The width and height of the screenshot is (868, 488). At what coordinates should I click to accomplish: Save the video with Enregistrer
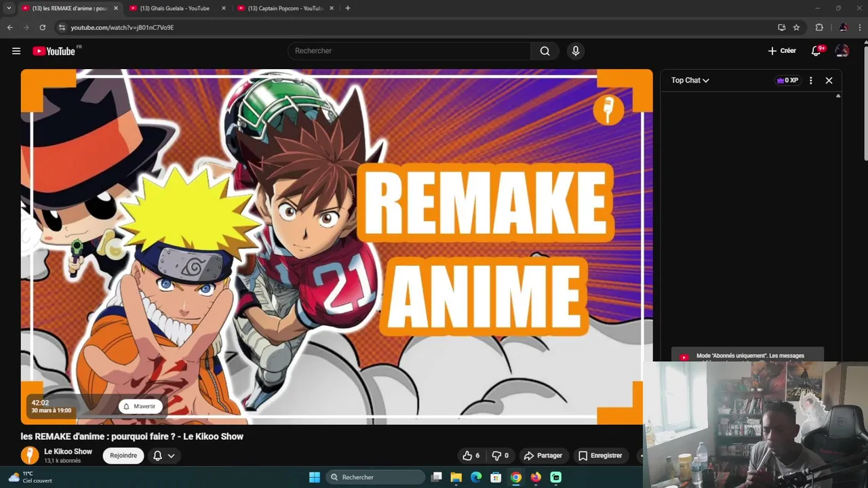[x=600, y=455]
